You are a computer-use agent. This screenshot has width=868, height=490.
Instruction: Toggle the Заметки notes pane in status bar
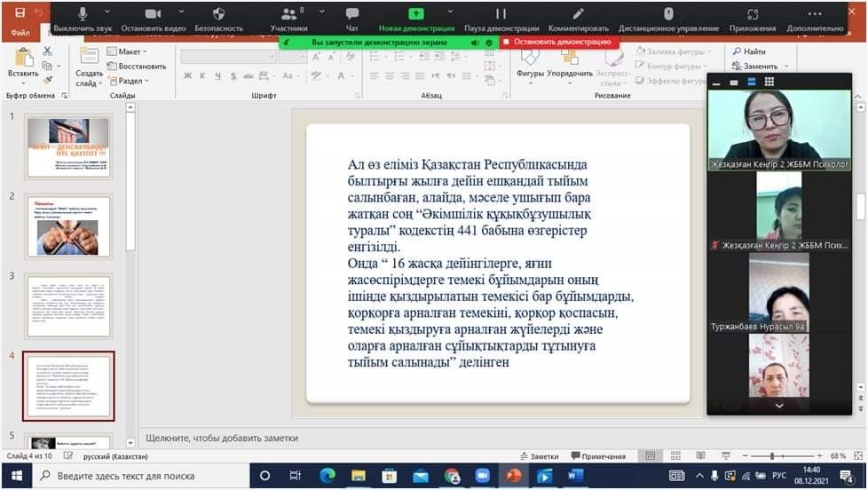(x=539, y=456)
